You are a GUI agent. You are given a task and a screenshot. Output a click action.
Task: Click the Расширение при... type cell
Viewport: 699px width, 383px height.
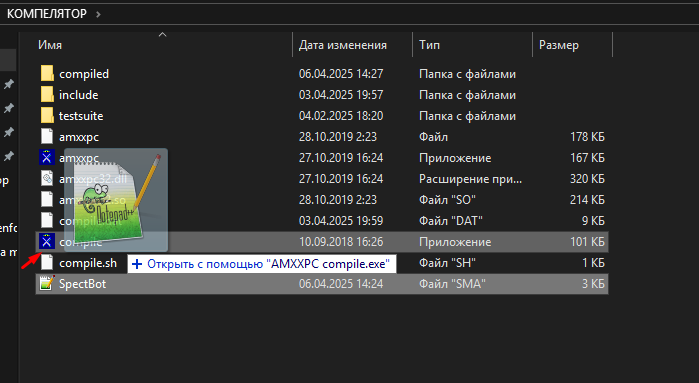pyautogui.click(x=470, y=179)
